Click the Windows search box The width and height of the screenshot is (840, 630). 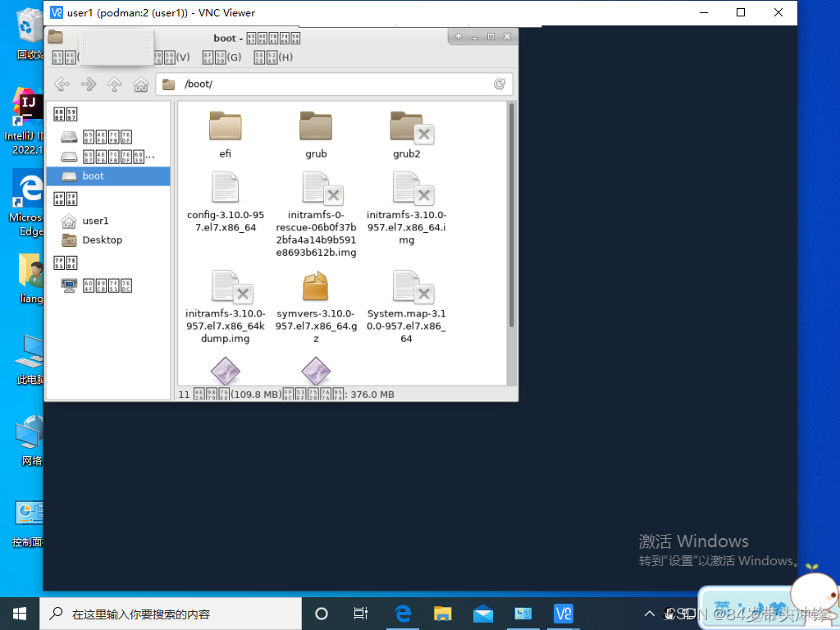171,614
